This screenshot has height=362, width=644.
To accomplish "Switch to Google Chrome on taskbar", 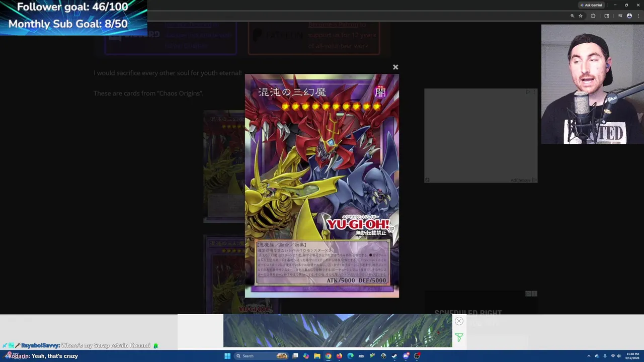I will [x=328, y=356].
